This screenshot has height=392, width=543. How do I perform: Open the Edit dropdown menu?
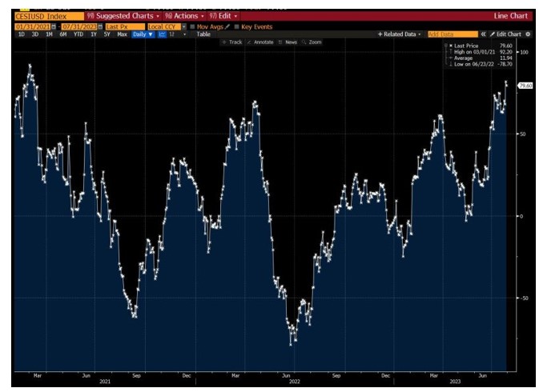coord(223,16)
